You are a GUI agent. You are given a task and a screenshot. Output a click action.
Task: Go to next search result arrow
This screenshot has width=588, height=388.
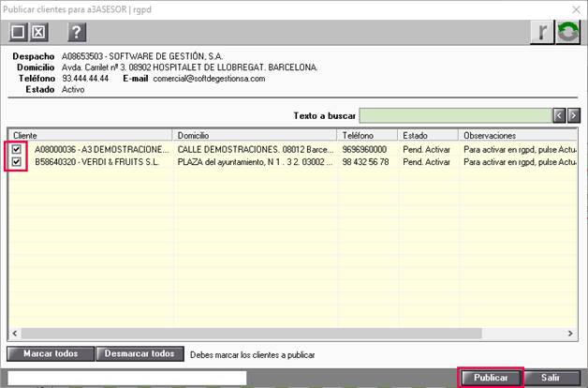[x=574, y=115]
